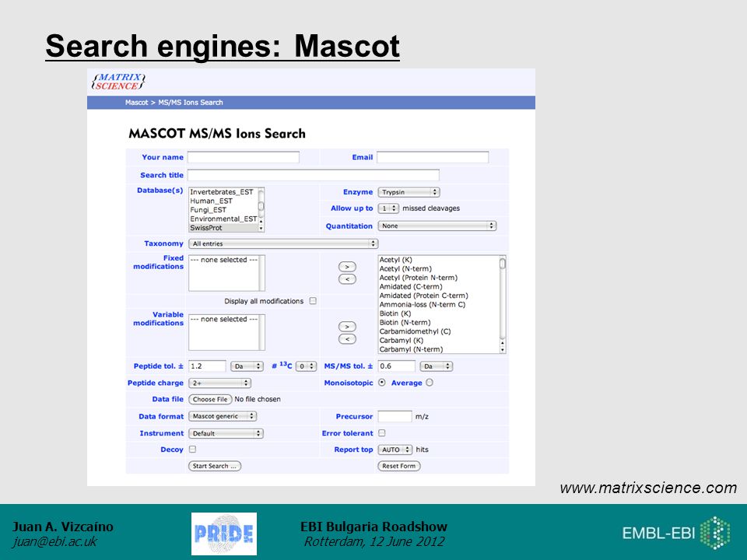Click the Start Search button
Image resolution: width=747 pixels, height=560 pixels.
tap(215, 466)
